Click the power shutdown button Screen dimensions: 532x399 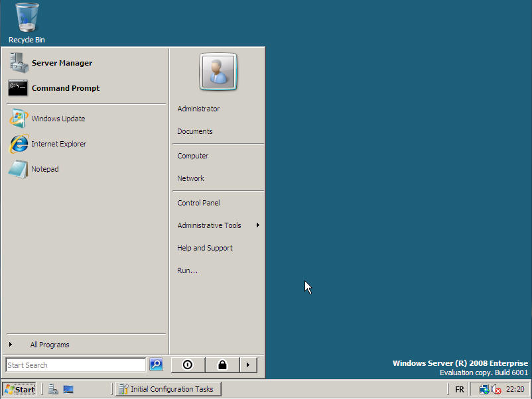(x=188, y=365)
